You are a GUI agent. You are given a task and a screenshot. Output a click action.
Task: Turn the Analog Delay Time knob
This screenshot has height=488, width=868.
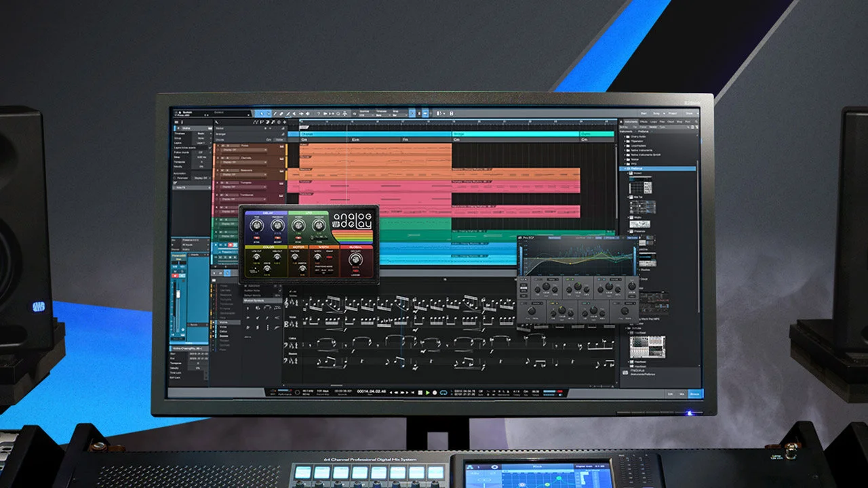click(257, 225)
